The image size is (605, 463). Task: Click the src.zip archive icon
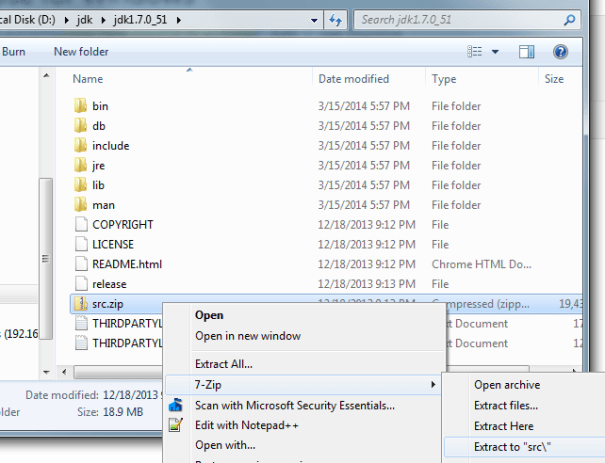81,304
